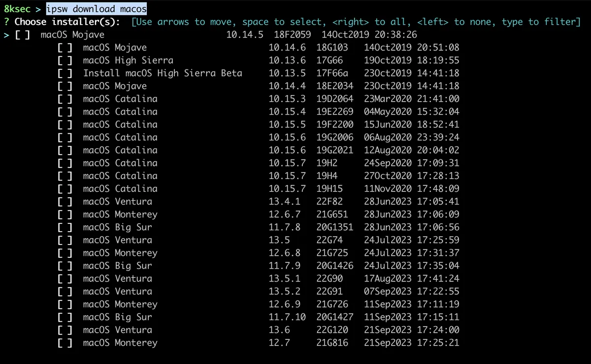Click the Big Sur 11.7.10 entry name

(x=117, y=317)
